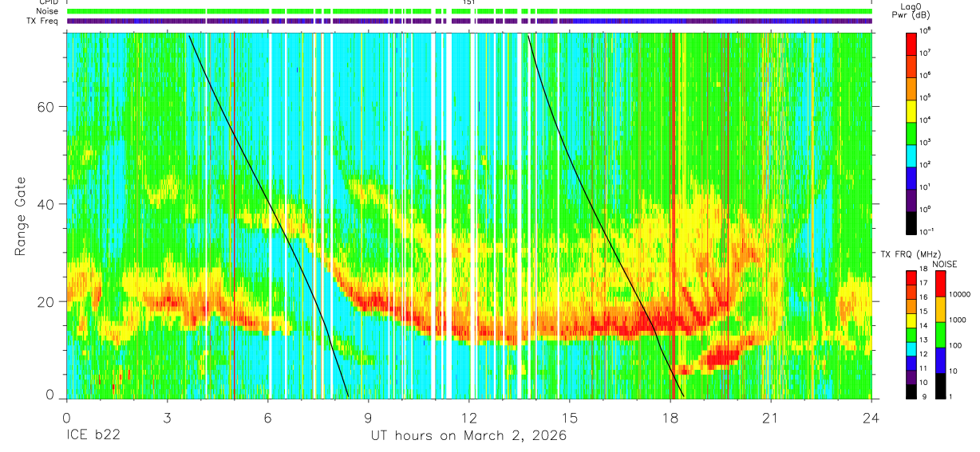
Task: Select the green segment of the NOISE colorbar
Action: coord(941,334)
